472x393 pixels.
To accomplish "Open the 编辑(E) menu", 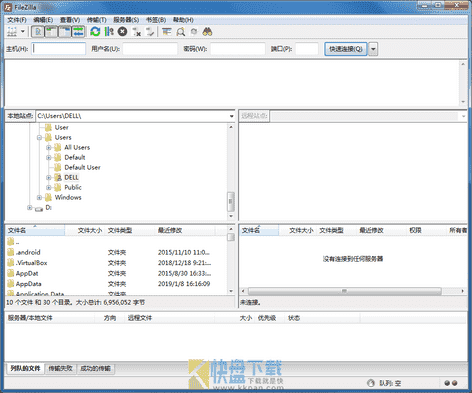I will point(43,20).
